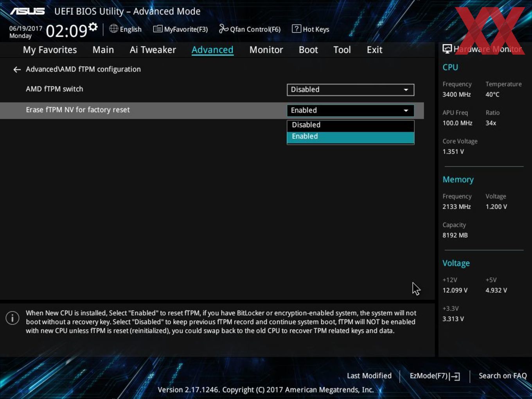The width and height of the screenshot is (532, 399).
Task: Collapse the Erase fTPM NV dropdown showing Enabled
Action: click(350, 110)
